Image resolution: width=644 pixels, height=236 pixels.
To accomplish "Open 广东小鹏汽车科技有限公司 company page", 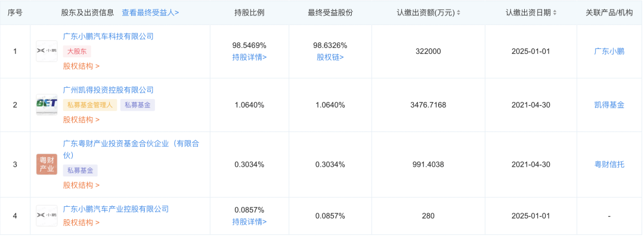I will [x=108, y=36].
